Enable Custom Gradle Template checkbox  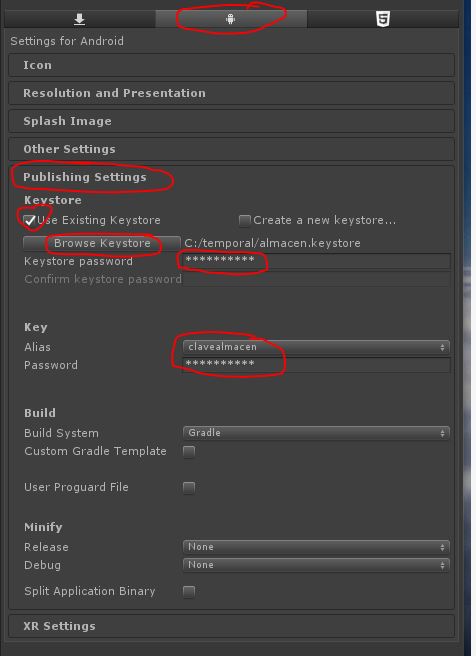coord(189,452)
